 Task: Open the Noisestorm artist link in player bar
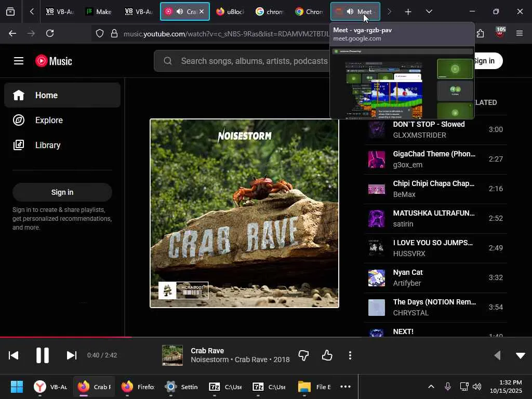point(210,360)
